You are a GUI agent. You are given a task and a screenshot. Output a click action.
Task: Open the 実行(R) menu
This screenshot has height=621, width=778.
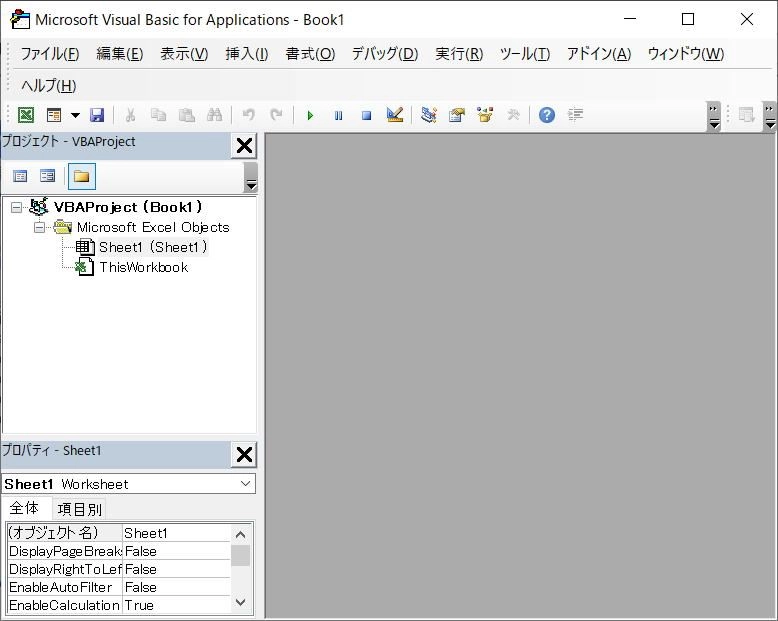click(x=459, y=54)
